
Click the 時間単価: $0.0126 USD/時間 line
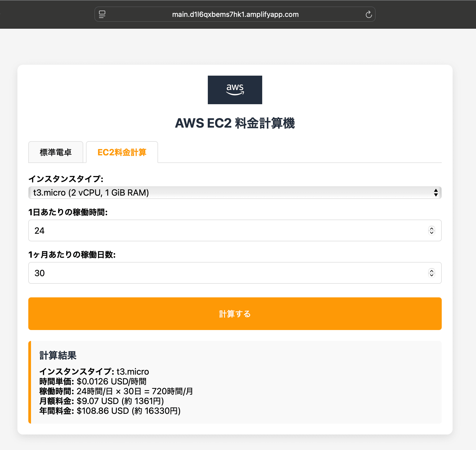(93, 381)
